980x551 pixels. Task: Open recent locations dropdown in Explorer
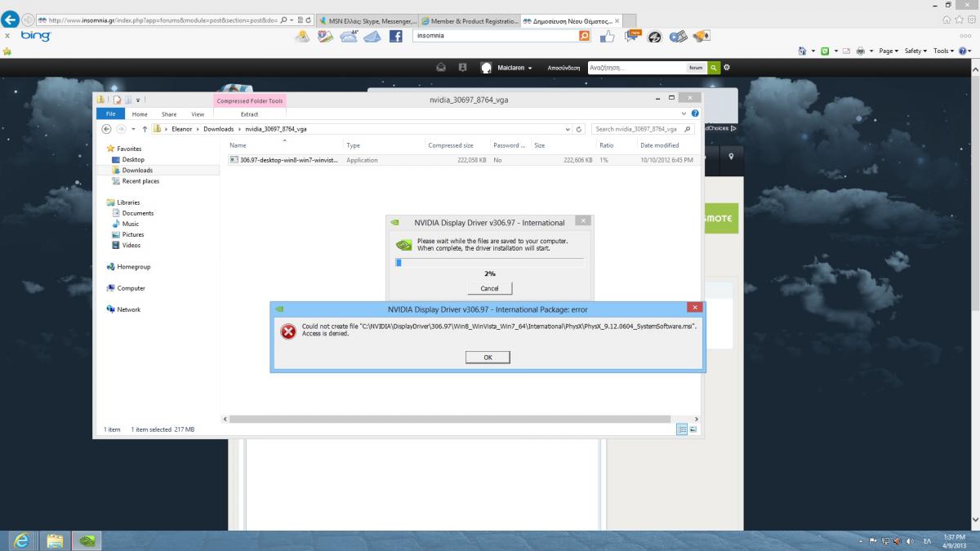[x=133, y=129]
